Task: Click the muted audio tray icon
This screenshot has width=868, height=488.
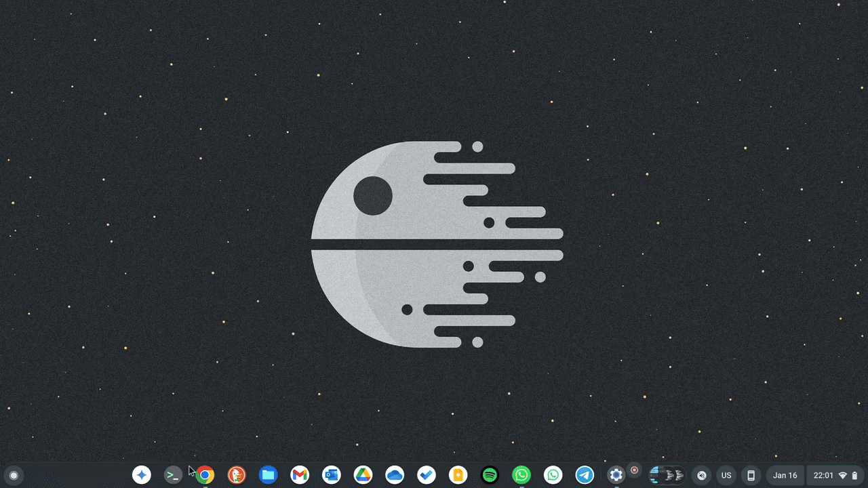Action: coord(702,475)
